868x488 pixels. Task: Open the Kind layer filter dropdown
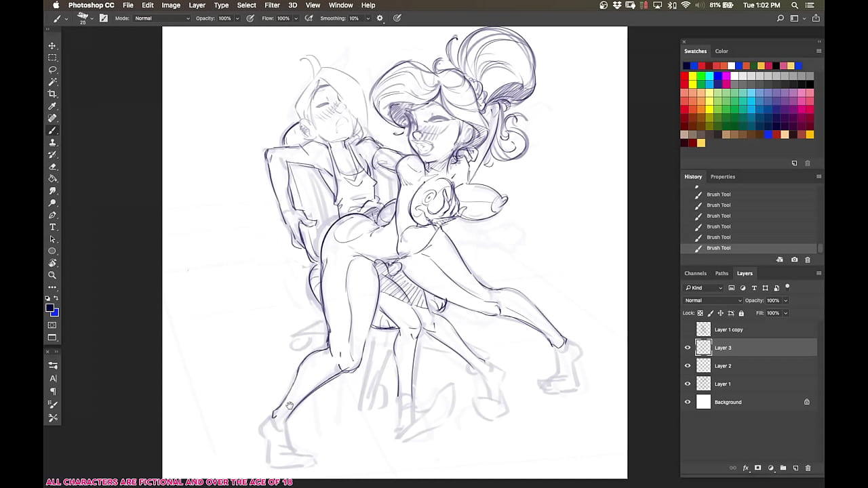[x=704, y=288]
